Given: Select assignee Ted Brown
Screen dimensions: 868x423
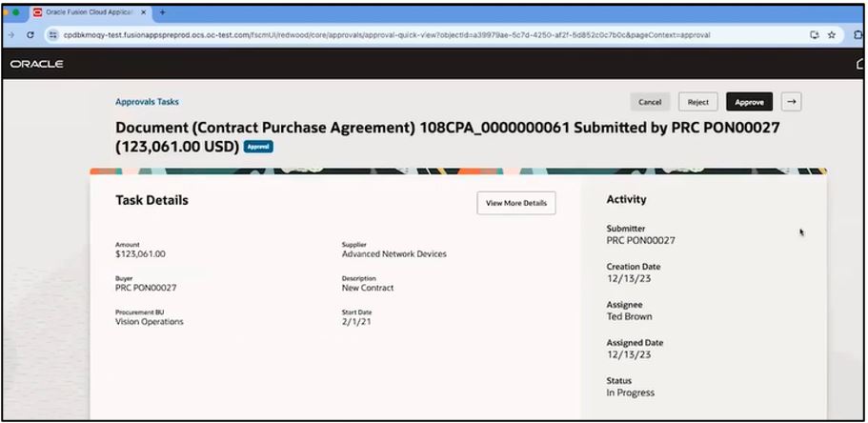Looking at the screenshot, I should (x=630, y=316).
